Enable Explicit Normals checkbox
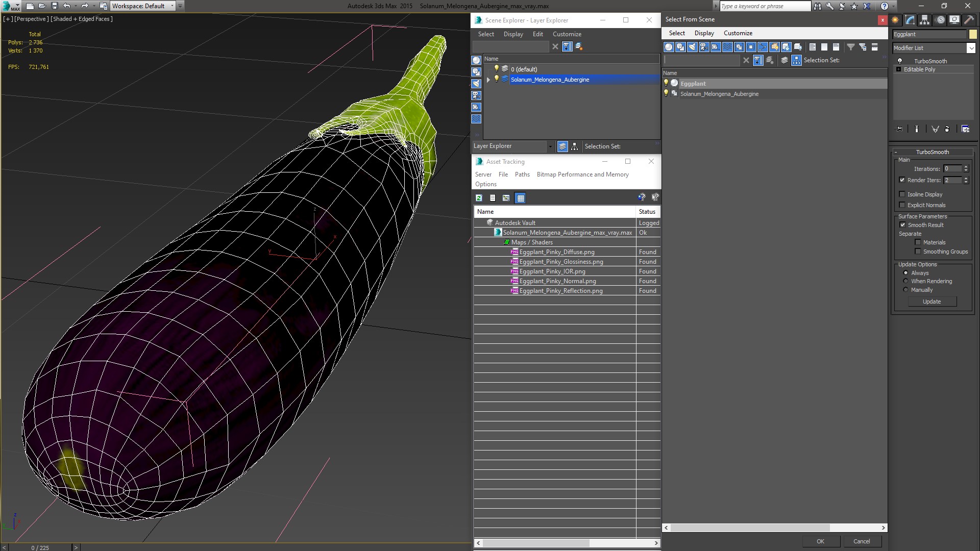The width and height of the screenshot is (980, 551). [902, 205]
